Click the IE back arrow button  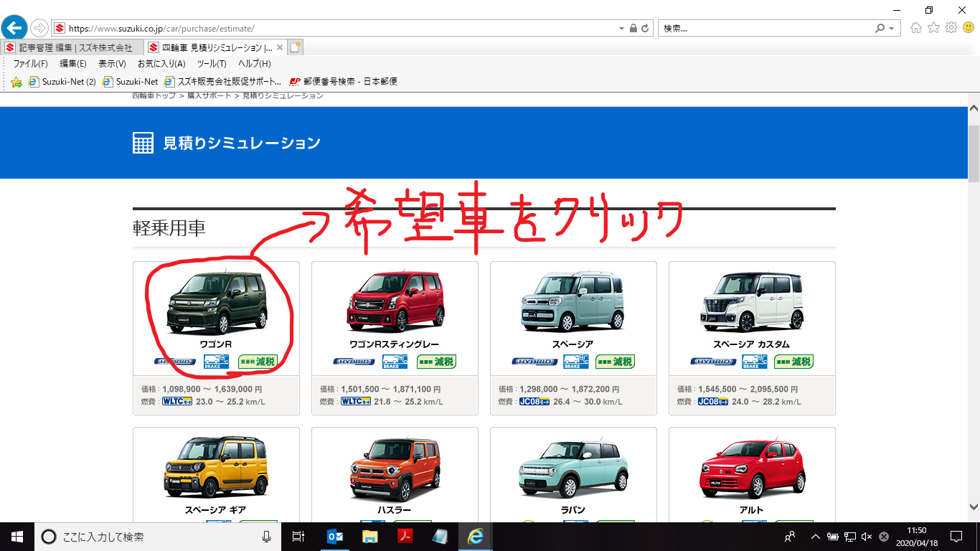tap(14, 29)
